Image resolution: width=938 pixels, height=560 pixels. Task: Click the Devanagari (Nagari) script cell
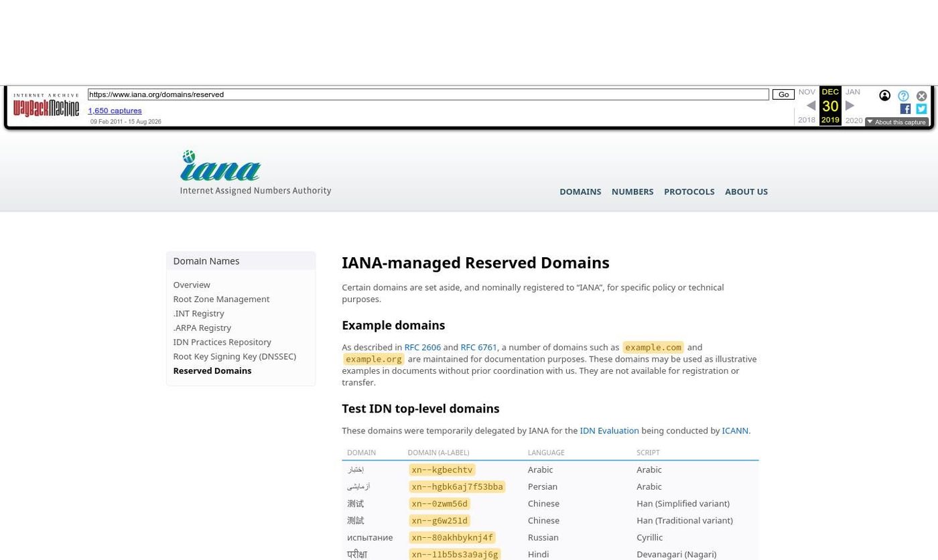pos(676,554)
